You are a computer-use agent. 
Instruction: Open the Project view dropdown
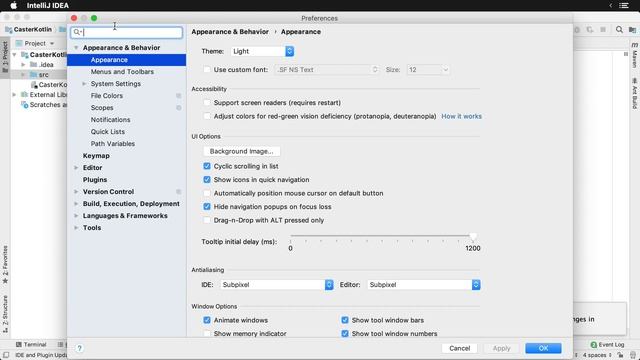(35, 43)
